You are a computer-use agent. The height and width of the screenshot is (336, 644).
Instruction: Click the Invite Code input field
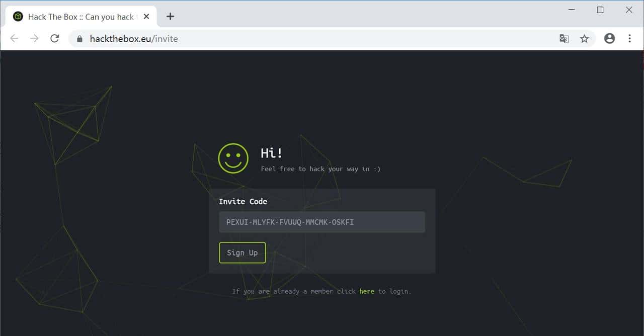coord(322,222)
